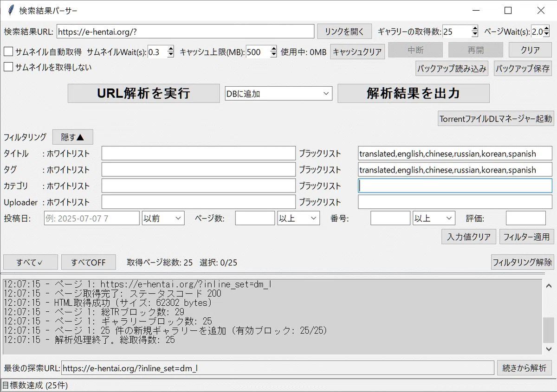Viewport: 557px width, 392px height.
Task: Decrease ページWait(s) spinner value
Action: pyautogui.click(x=546, y=34)
